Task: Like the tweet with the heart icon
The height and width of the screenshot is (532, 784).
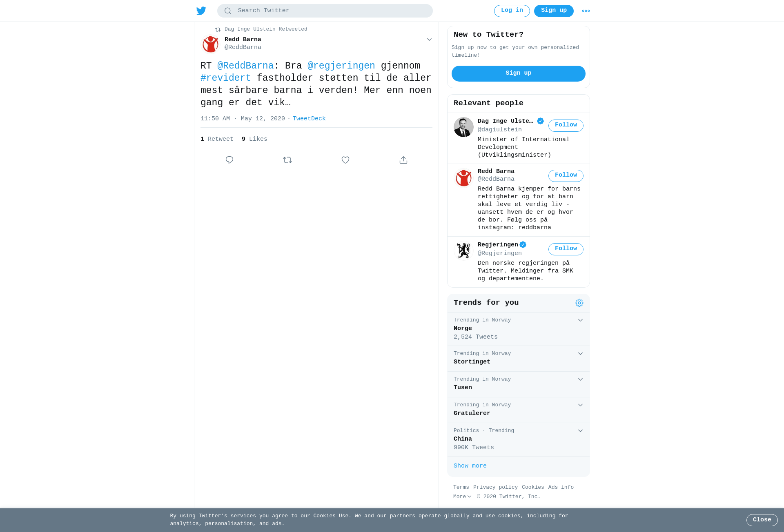Action: coord(345,160)
